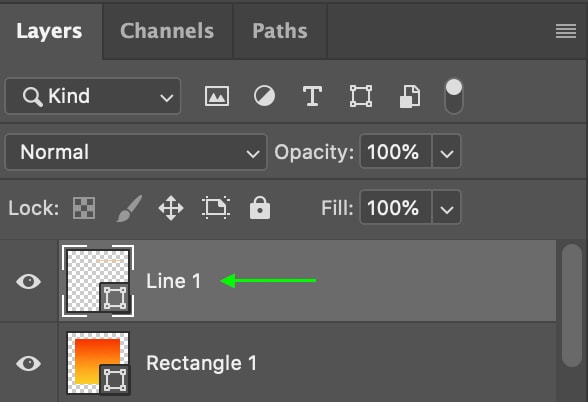Filter for smart objects icon
The height and width of the screenshot is (402, 588).
tap(410, 96)
